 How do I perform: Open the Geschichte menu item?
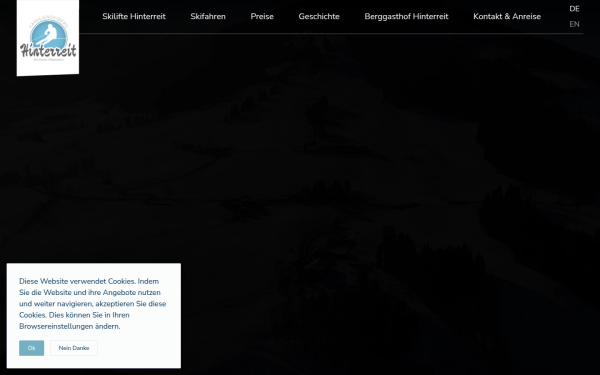tap(319, 16)
